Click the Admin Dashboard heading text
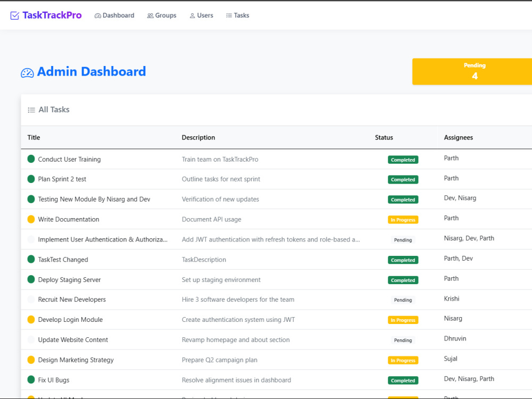 (92, 72)
